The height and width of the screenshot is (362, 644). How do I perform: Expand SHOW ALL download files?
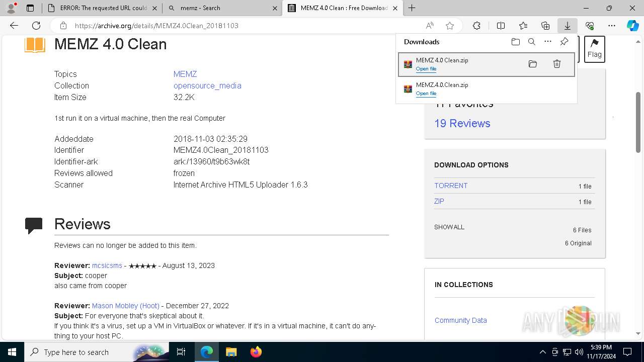pos(449,227)
